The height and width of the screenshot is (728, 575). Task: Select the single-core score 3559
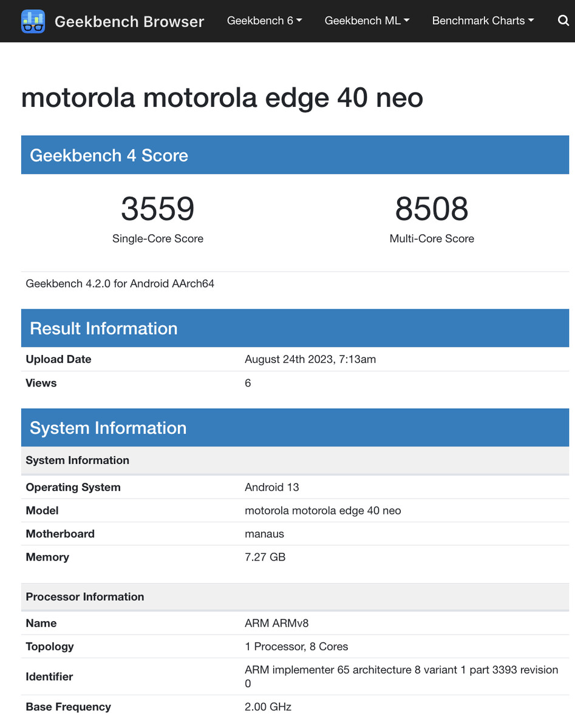click(x=158, y=209)
